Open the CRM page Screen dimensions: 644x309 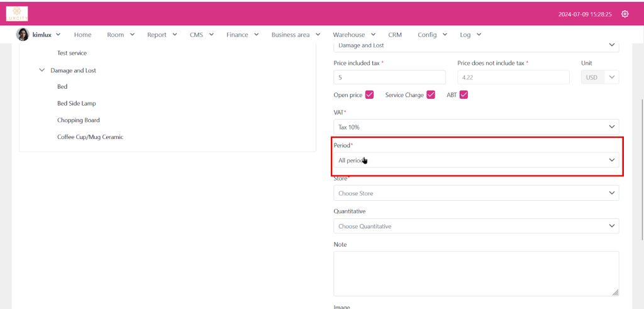tap(395, 35)
